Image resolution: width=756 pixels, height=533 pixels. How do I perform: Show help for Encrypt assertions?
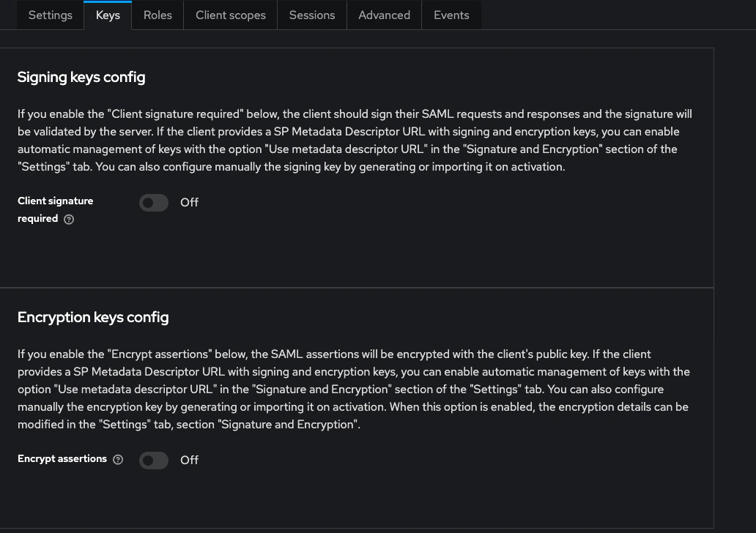(118, 459)
